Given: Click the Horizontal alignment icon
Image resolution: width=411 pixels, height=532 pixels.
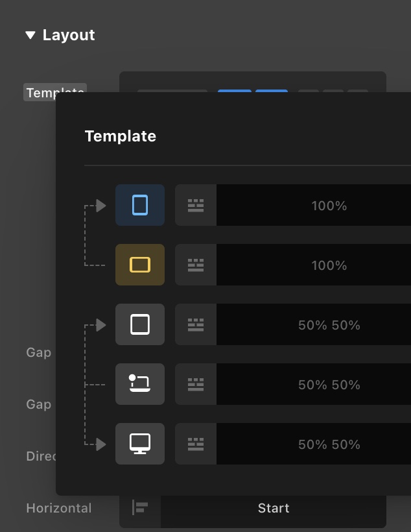Looking at the screenshot, I should (x=140, y=507).
